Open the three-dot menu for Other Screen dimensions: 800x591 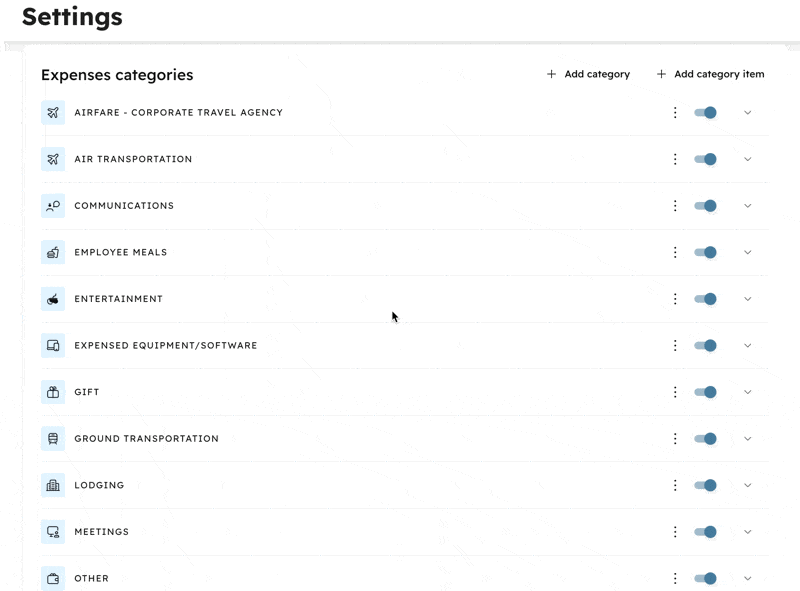click(x=675, y=579)
